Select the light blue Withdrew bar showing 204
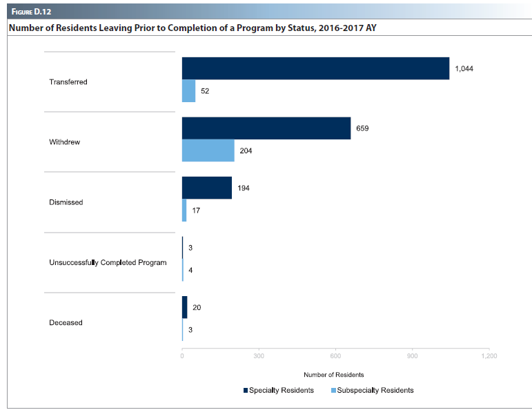 pos(208,150)
